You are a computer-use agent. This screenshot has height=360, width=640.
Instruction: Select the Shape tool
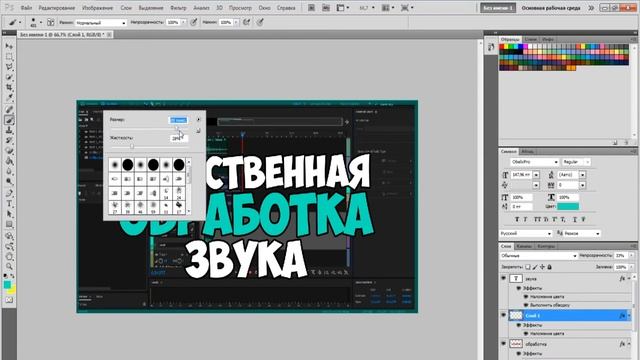[9, 224]
